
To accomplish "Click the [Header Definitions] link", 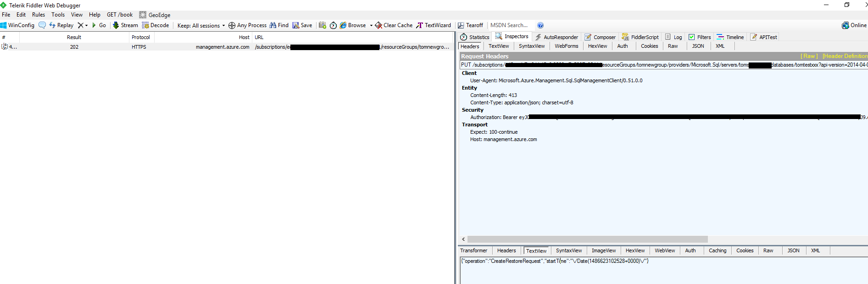I will pos(845,56).
